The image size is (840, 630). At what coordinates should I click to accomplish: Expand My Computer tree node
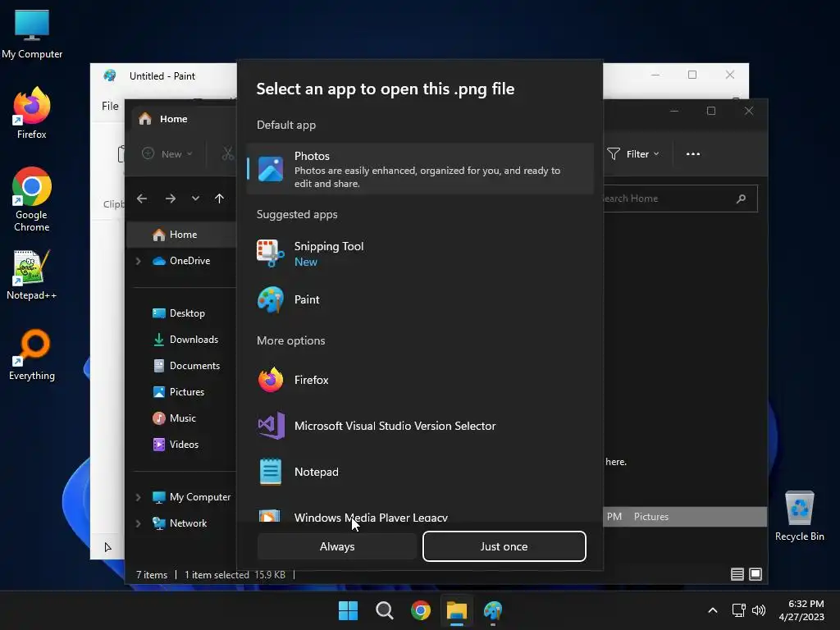(x=138, y=497)
